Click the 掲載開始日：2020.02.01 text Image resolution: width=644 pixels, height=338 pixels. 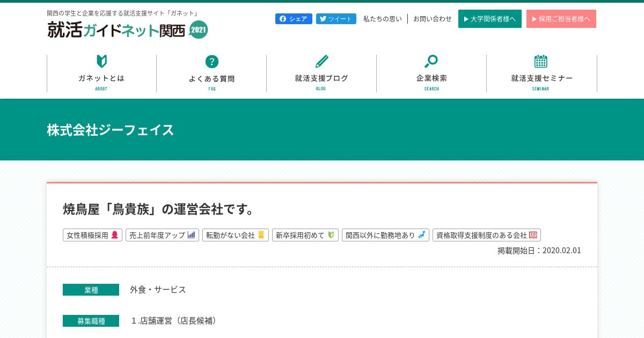pyautogui.click(x=539, y=251)
